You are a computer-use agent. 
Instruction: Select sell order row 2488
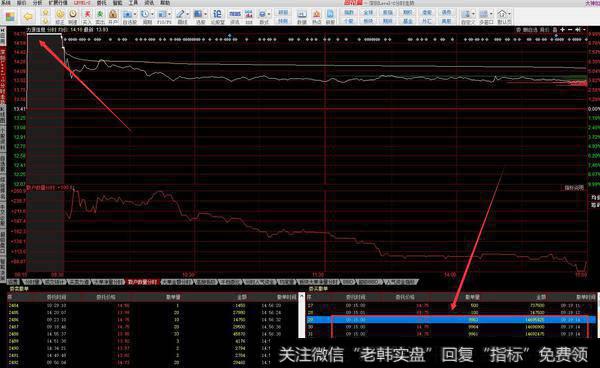tap(152, 334)
